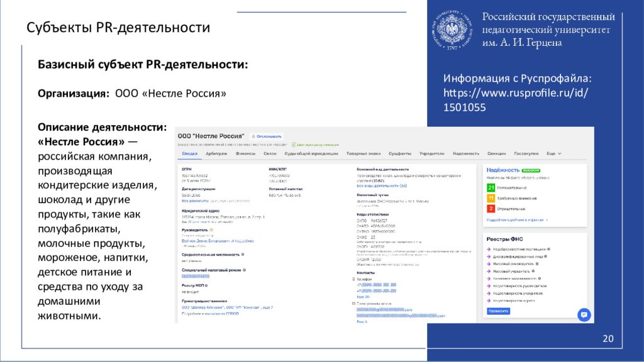
Task: Click the Юридический адрес label
Action: [x=201, y=211]
